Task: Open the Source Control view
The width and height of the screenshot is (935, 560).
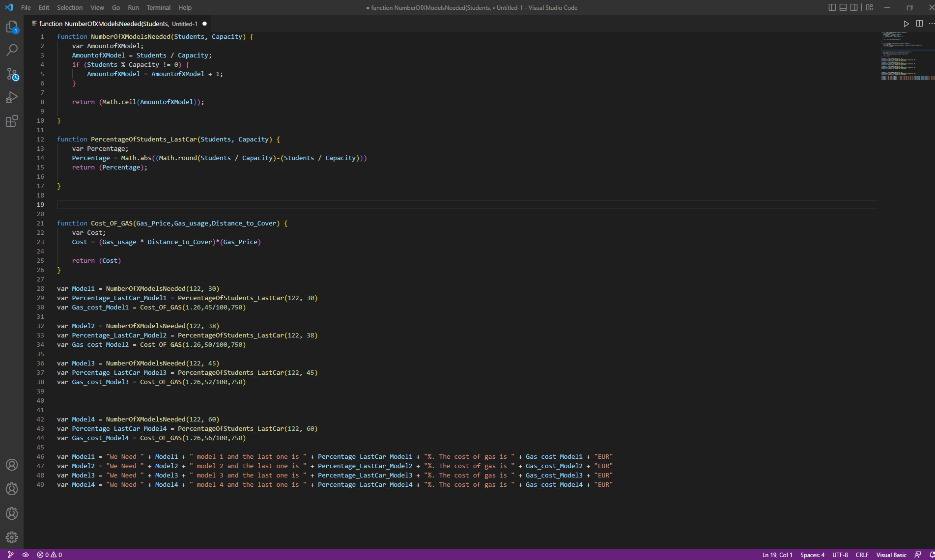Action: [x=12, y=74]
